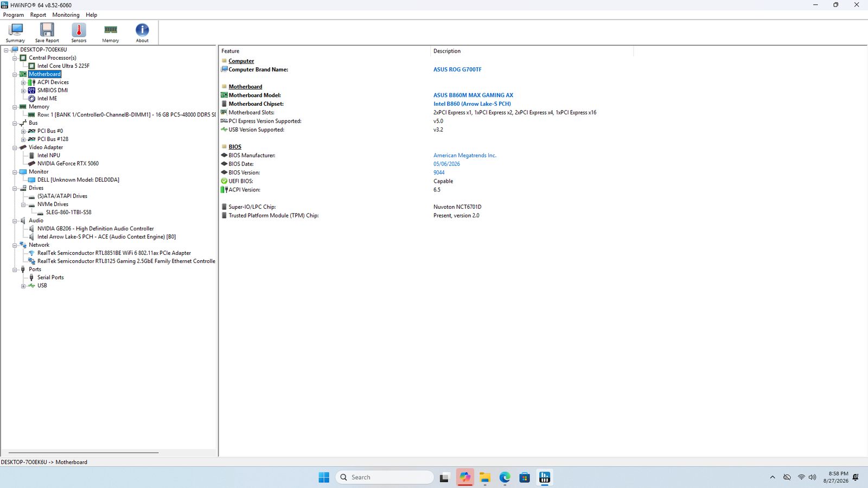Expand the PCI Bus #0 node

click(x=23, y=131)
